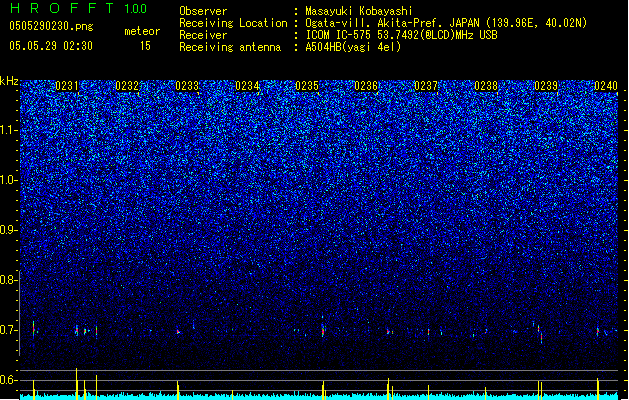
Task: Click the Receiving Location label
Action: [233, 23]
